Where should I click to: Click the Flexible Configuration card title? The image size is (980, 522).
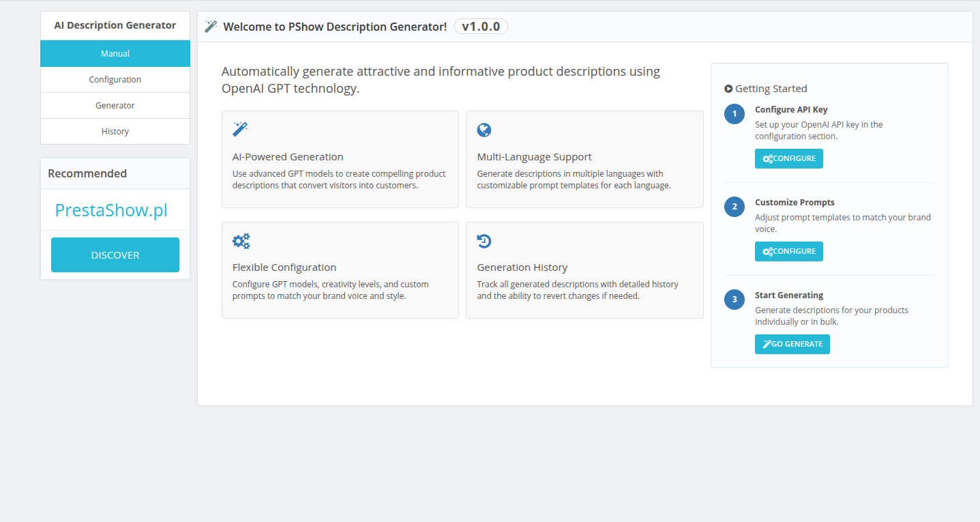[x=284, y=267]
